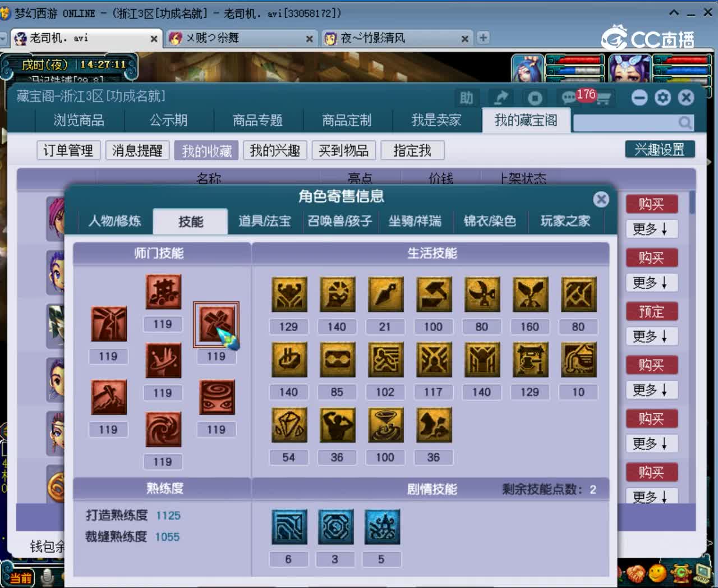
Task: Click the first 购买 button at top
Action: [652, 204]
